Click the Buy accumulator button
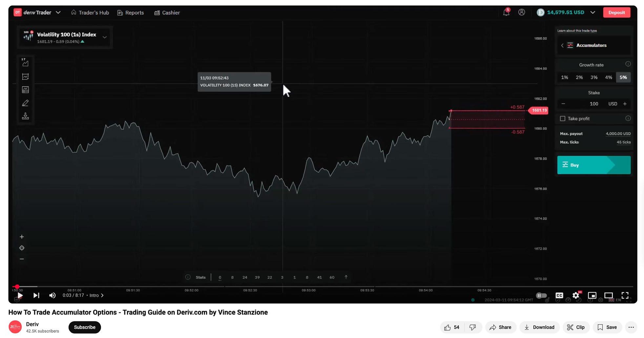644x338 pixels. (594, 165)
